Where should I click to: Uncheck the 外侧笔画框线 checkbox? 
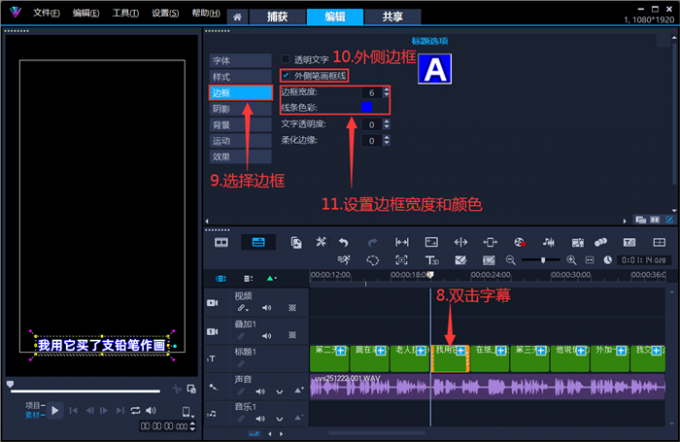coord(285,75)
